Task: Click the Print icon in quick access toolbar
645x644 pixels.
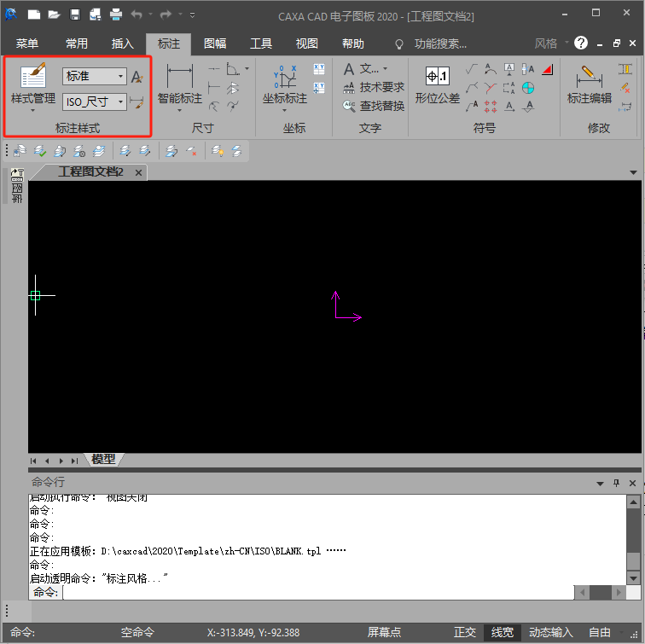Action: [x=116, y=15]
